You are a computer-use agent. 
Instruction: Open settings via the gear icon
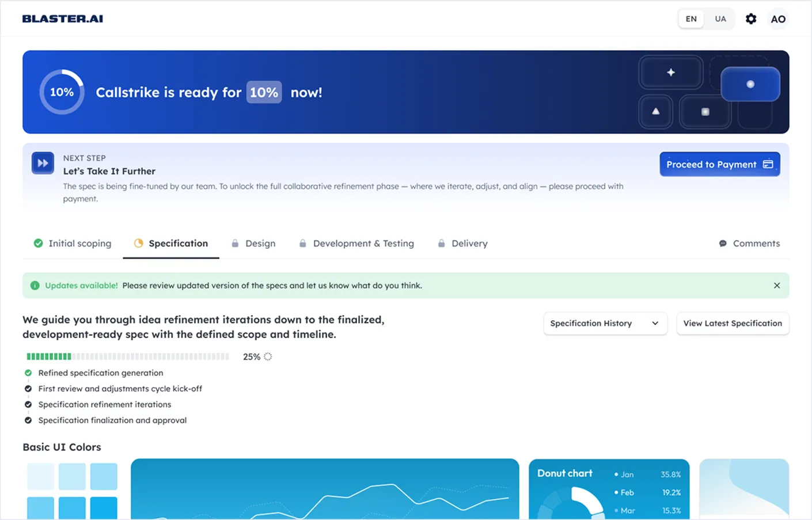(x=751, y=19)
